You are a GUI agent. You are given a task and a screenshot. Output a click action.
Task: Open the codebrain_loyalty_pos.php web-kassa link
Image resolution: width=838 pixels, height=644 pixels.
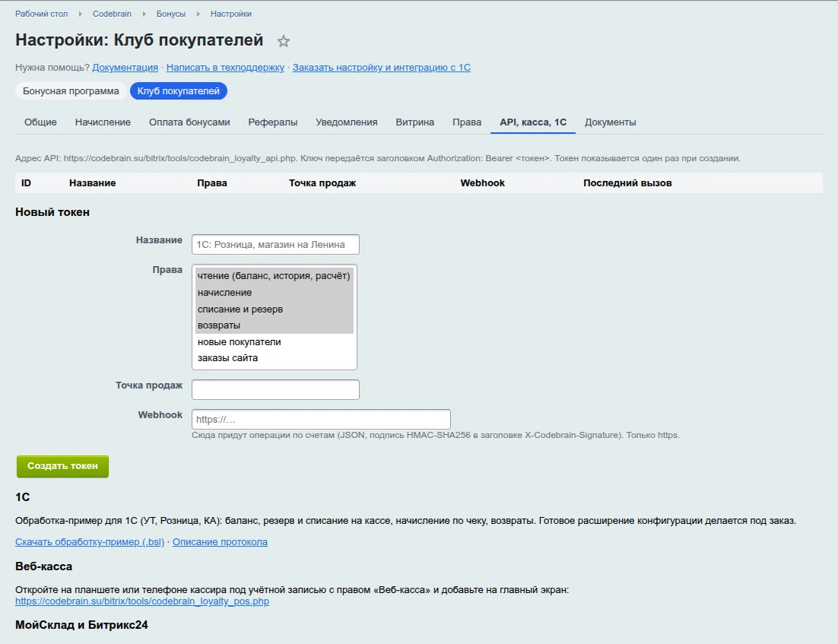pyautogui.click(x=142, y=601)
